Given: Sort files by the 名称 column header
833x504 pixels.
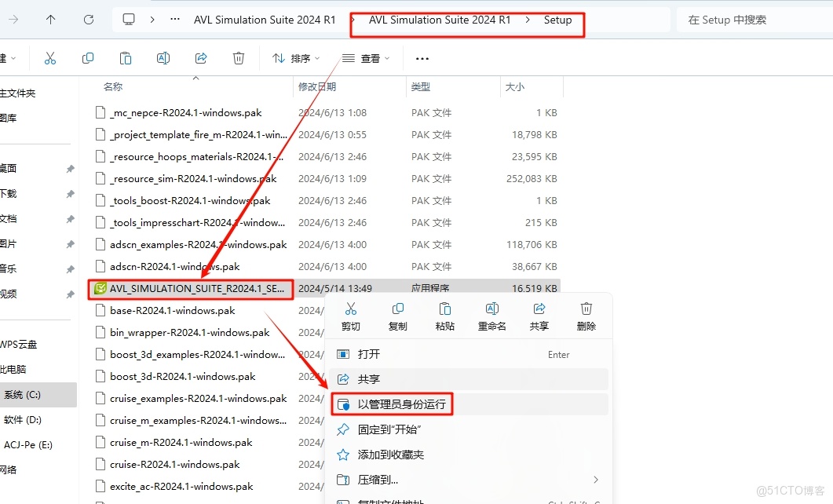Looking at the screenshot, I should (x=113, y=86).
